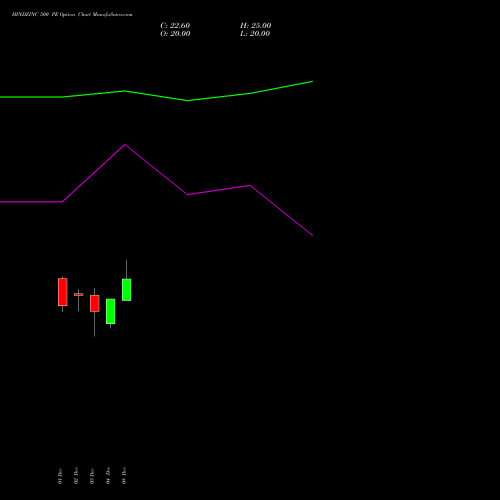The width and height of the screenshot is (500, 500).
Task: Click the red candlestick for 03 Dec
Action: 95,303
